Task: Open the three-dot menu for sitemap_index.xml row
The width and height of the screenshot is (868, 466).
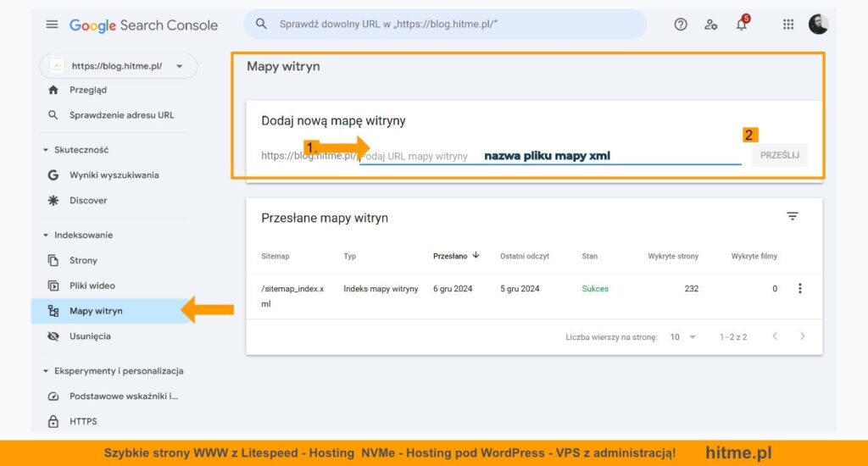Action: pos(799,289)
